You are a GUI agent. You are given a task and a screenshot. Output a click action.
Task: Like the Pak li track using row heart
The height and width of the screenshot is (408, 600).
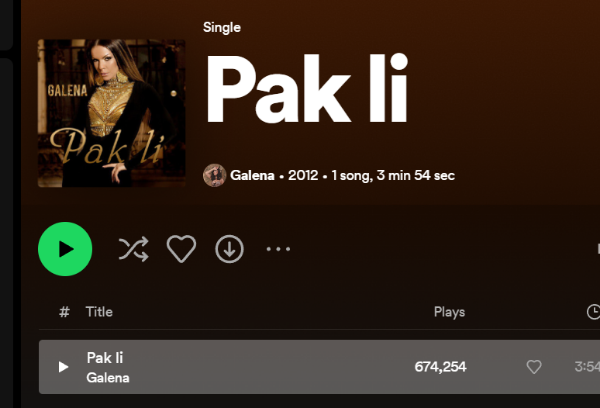(534, 367)
